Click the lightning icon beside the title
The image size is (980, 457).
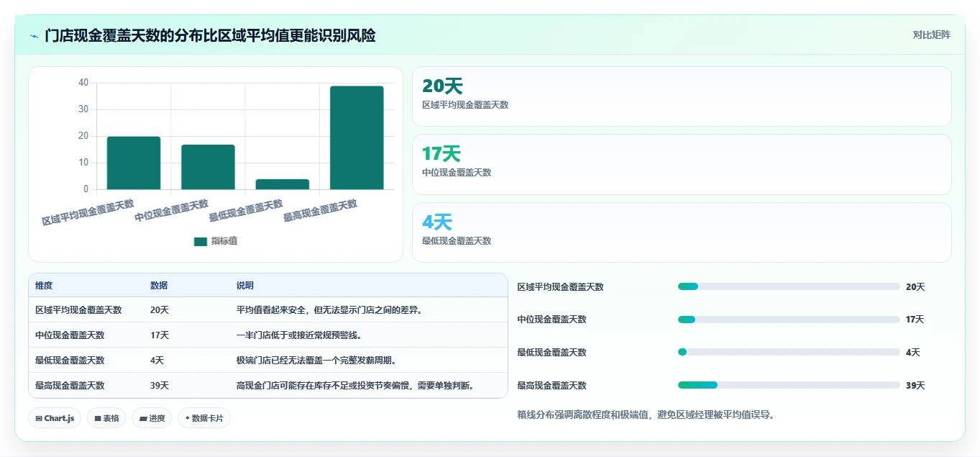34,36
